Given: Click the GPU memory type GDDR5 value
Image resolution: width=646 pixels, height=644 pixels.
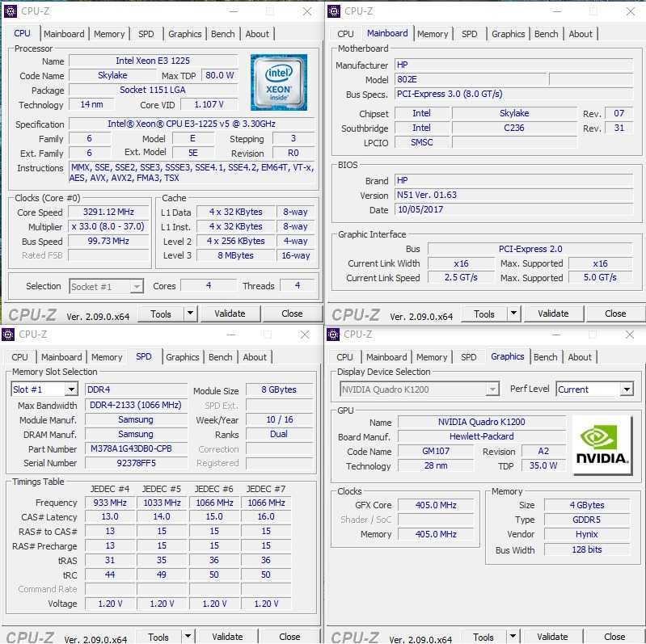Looking at the screenshot, I should tap(587, 520).
